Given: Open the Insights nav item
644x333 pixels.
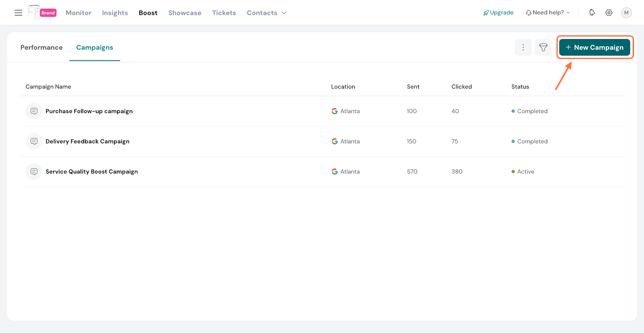Looking at the screenshot, I should [115, 13].
